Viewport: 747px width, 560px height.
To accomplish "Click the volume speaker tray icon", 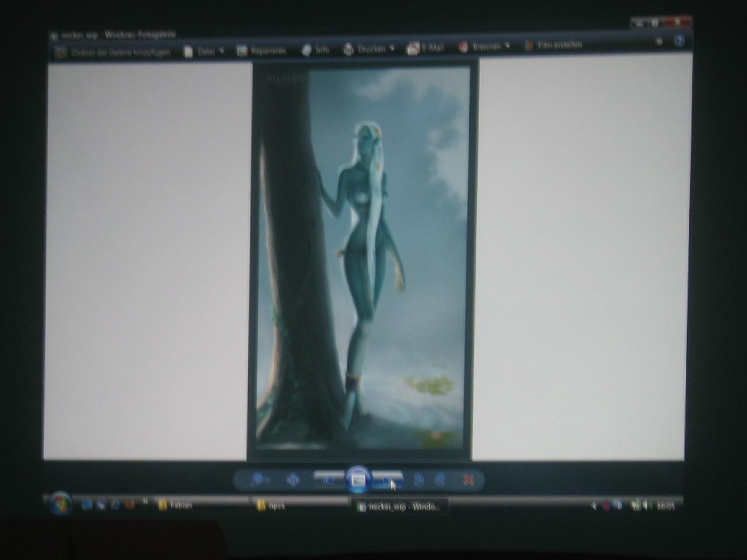I will (647, 505).
